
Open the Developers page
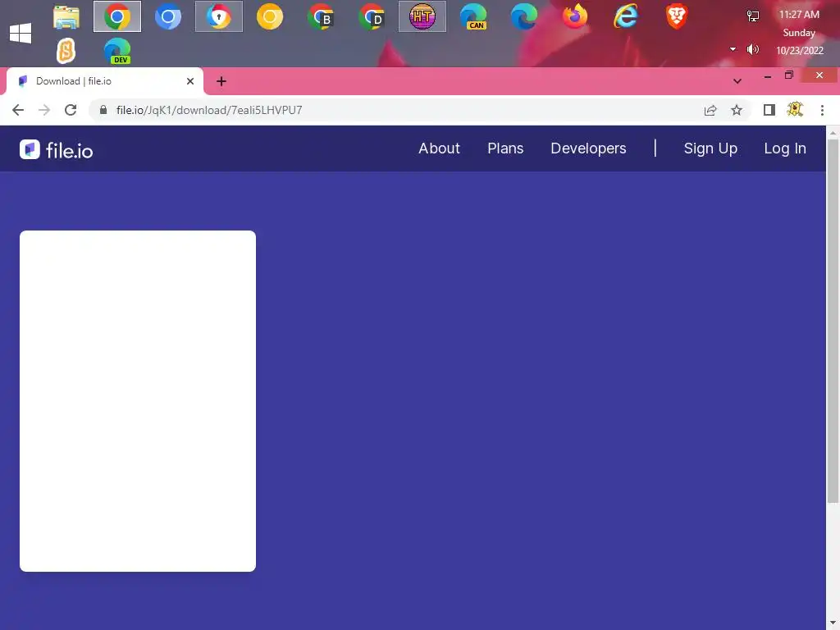[x=588, y=148]
